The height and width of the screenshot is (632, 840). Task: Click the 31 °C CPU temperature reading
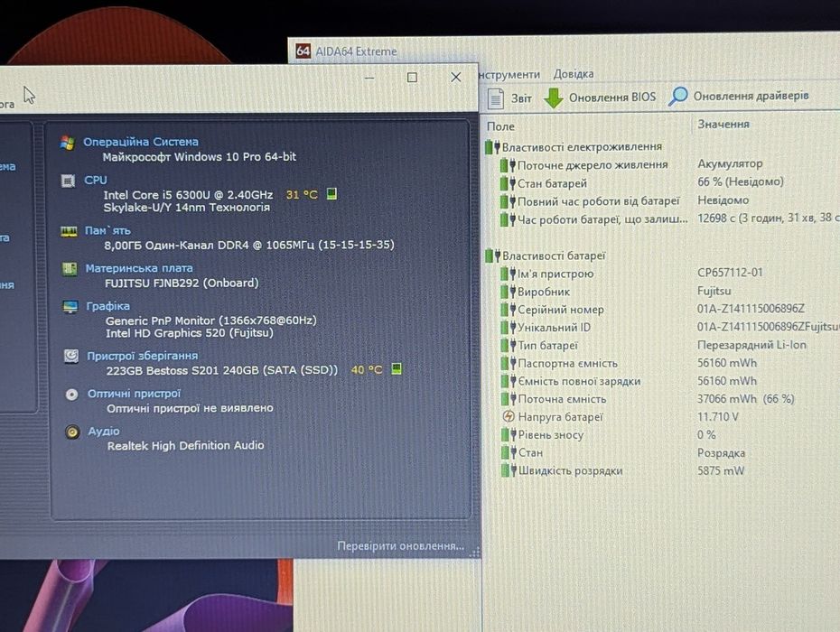point(302,194)
